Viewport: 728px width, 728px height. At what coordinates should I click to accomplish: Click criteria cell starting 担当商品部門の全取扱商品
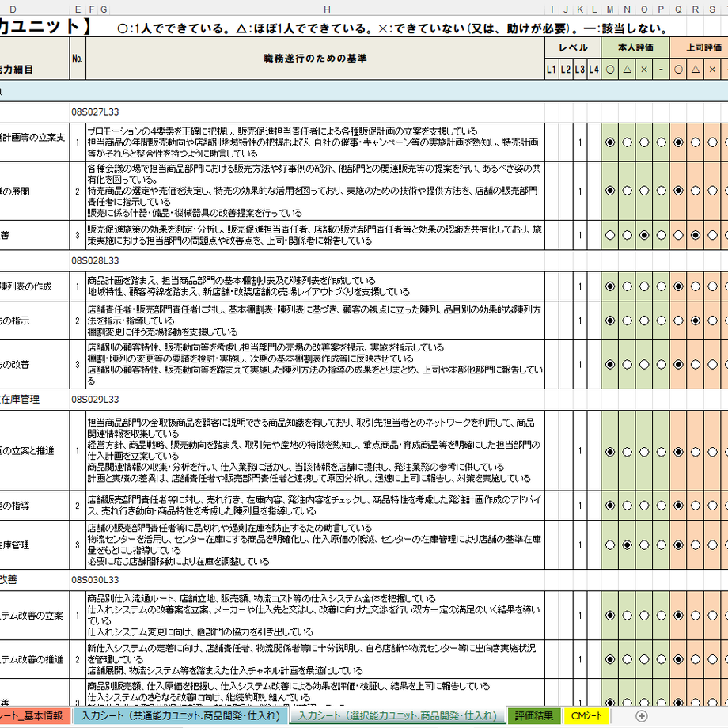pyautogui.click(x=315, y=450)
